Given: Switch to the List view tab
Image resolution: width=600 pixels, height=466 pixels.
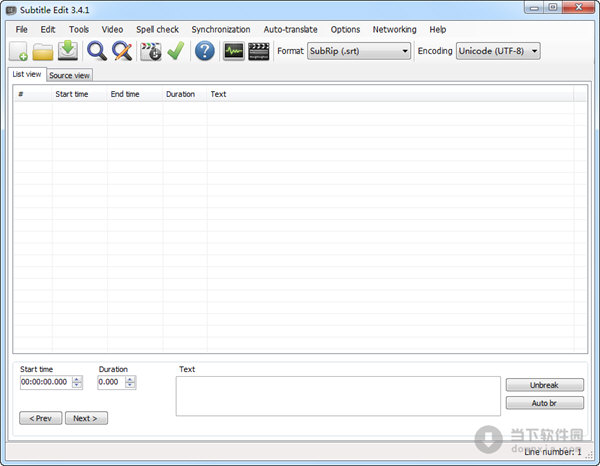Looking at the screenshot, I should coord(27,74).
